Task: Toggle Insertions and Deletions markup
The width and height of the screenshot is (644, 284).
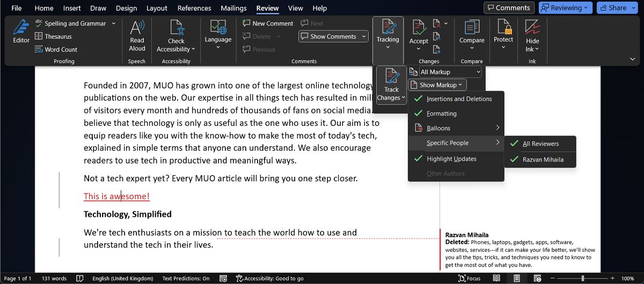Action: pos(456,99)
